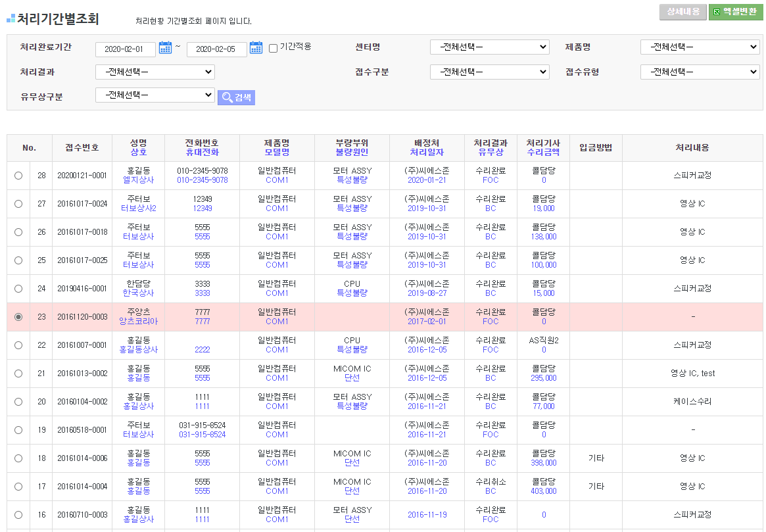766x532 pixels.
Task: Click the 엑셀변환 Excel export button
Action: [x=735, y=12]
